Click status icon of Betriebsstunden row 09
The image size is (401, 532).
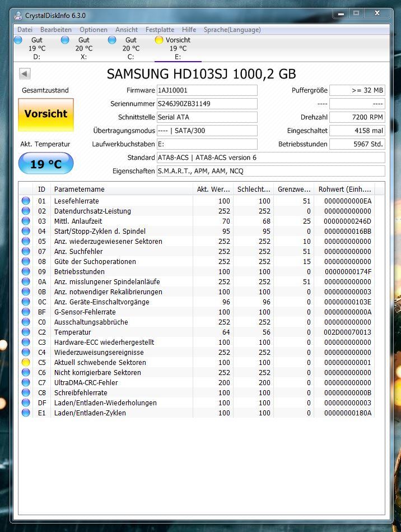click(26, 271)
